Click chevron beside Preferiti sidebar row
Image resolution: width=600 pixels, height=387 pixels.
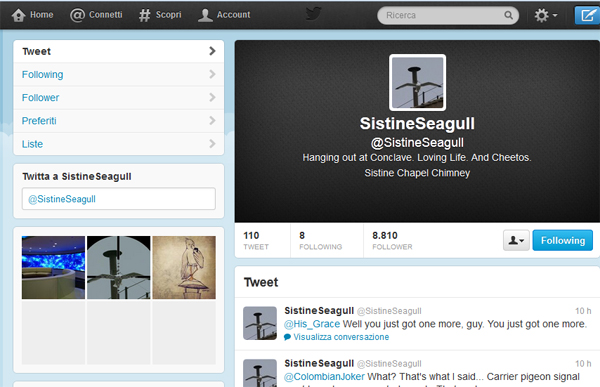tap(212, 121)
